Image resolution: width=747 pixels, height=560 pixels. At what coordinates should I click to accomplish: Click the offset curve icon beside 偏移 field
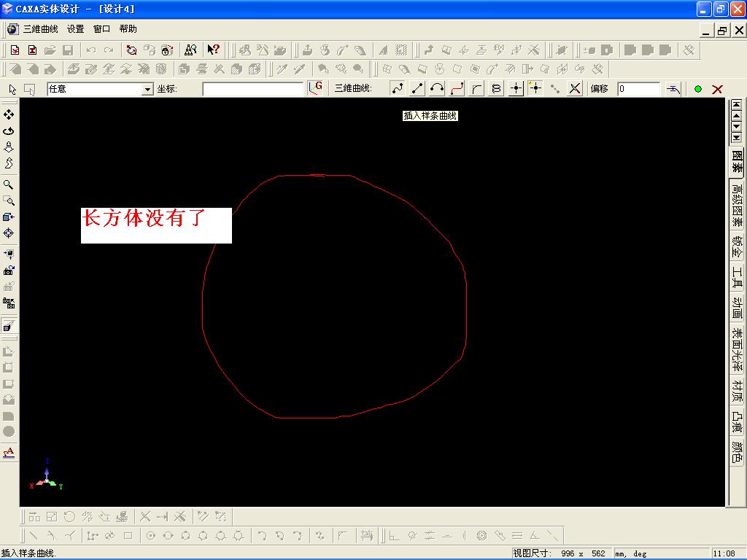coord(673,89)
